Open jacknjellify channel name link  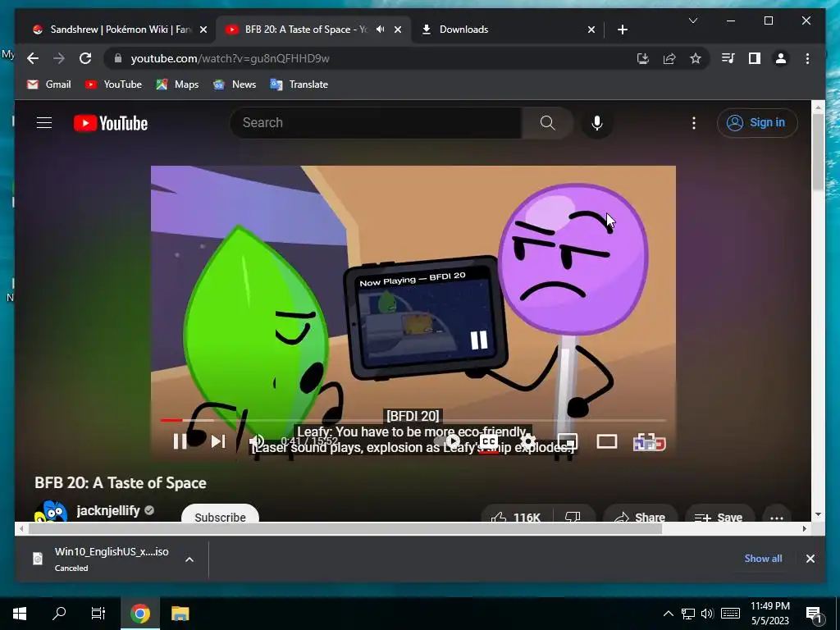pos(108,510)
